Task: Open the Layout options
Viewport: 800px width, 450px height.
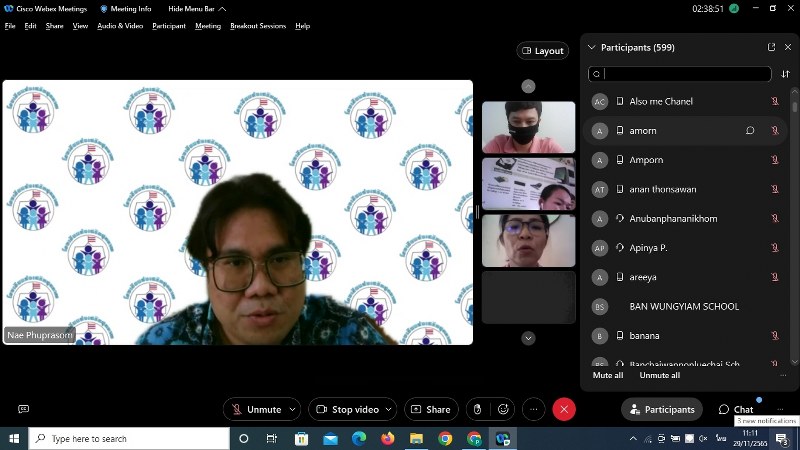Action: tap(543, 51)
